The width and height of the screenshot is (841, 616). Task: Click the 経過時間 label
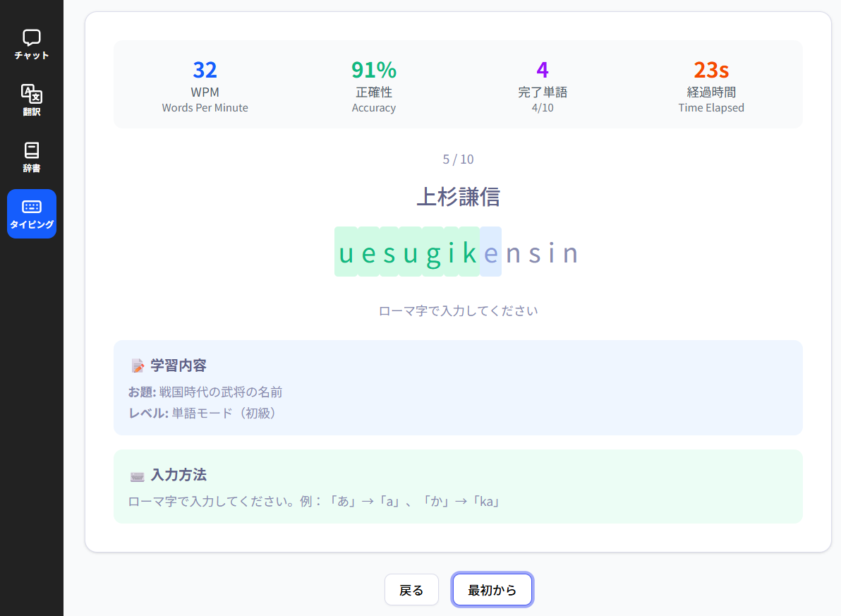click(711, 92)
